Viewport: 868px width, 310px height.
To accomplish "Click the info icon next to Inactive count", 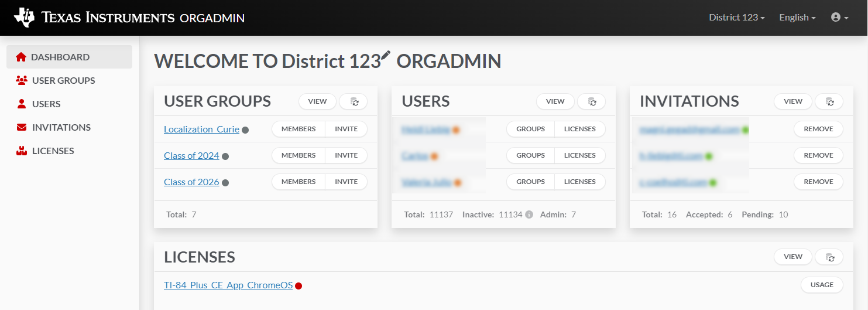I will (x=529, y=214).
